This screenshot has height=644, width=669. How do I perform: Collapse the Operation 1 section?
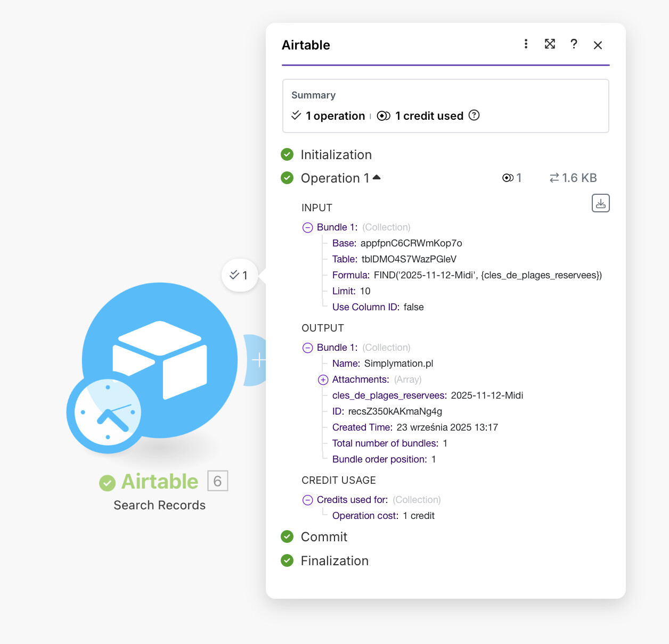(377, 177)
